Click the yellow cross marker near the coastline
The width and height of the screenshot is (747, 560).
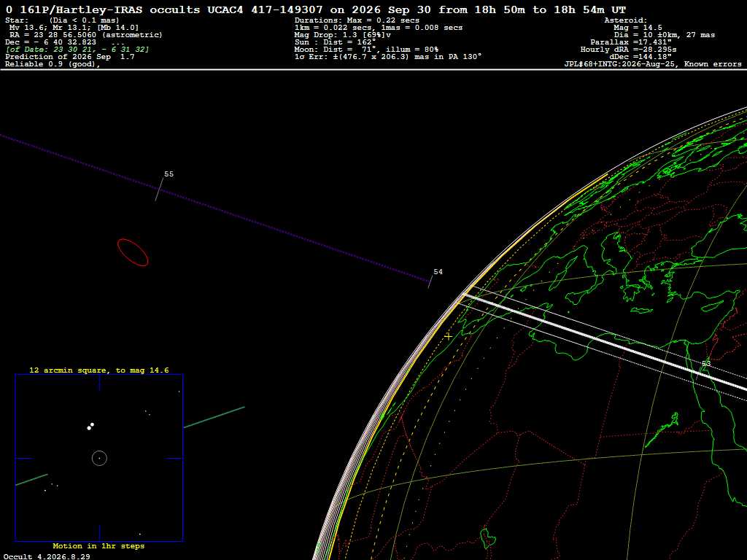(449, 336)
